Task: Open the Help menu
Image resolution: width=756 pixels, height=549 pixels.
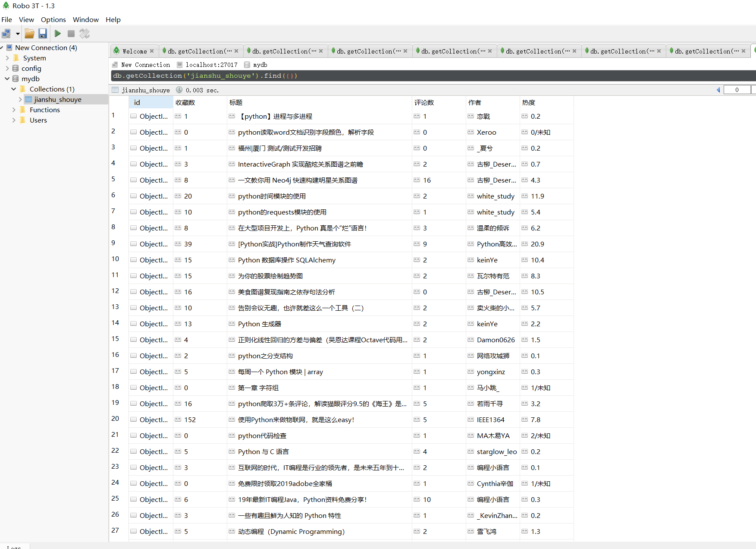Action: [113, 19]
